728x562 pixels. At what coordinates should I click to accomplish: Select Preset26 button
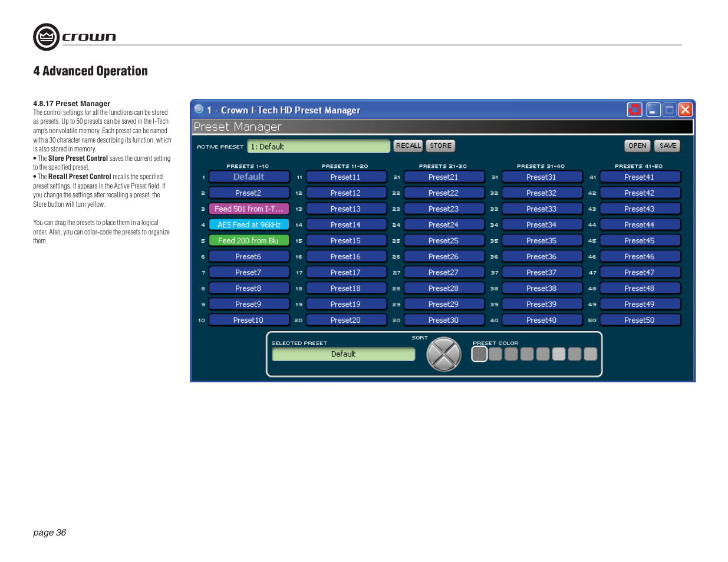(x=444, y=256)
